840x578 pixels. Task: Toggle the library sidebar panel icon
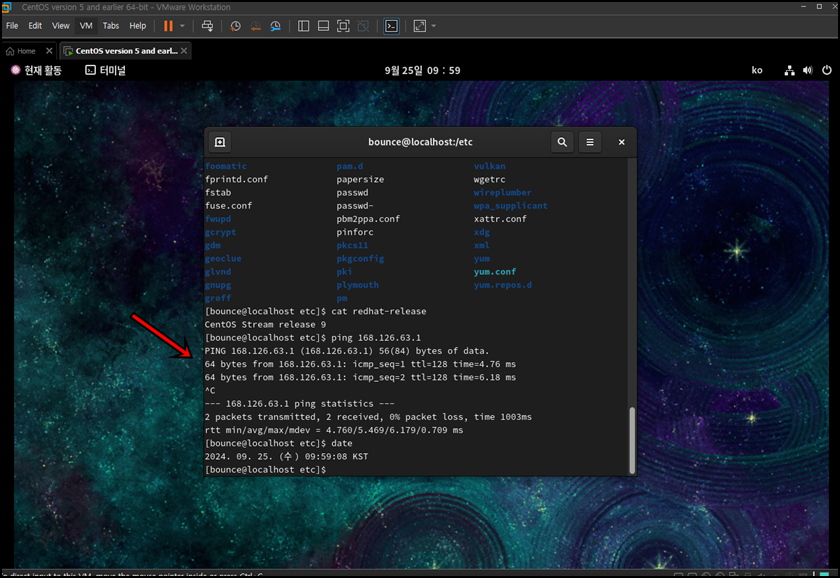tap(303, 26)
